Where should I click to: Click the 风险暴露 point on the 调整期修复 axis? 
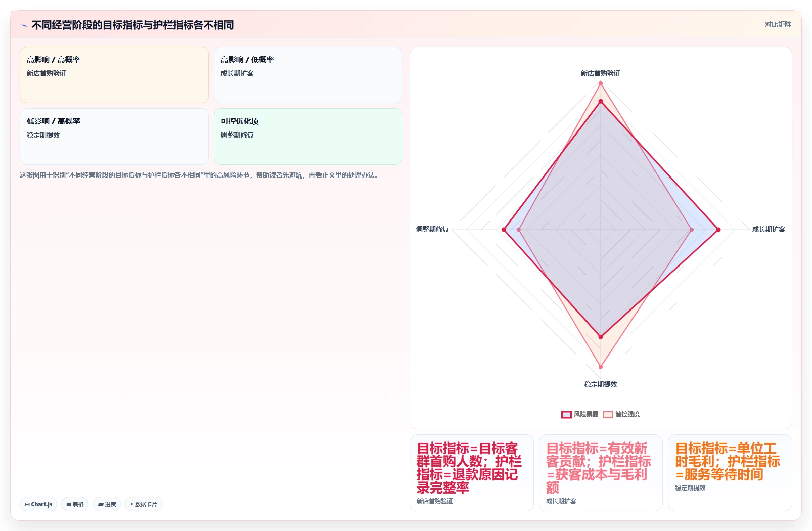[x=504, y=230]
